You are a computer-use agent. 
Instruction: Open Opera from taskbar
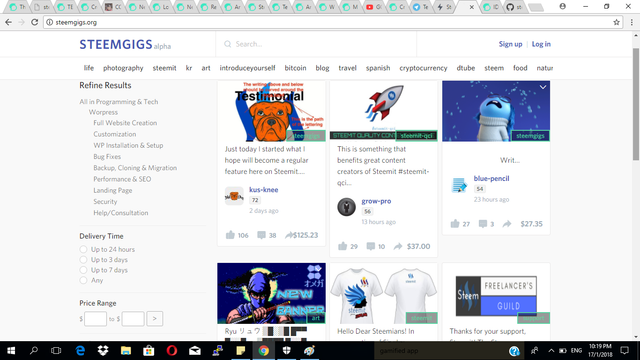coord(172,351)
